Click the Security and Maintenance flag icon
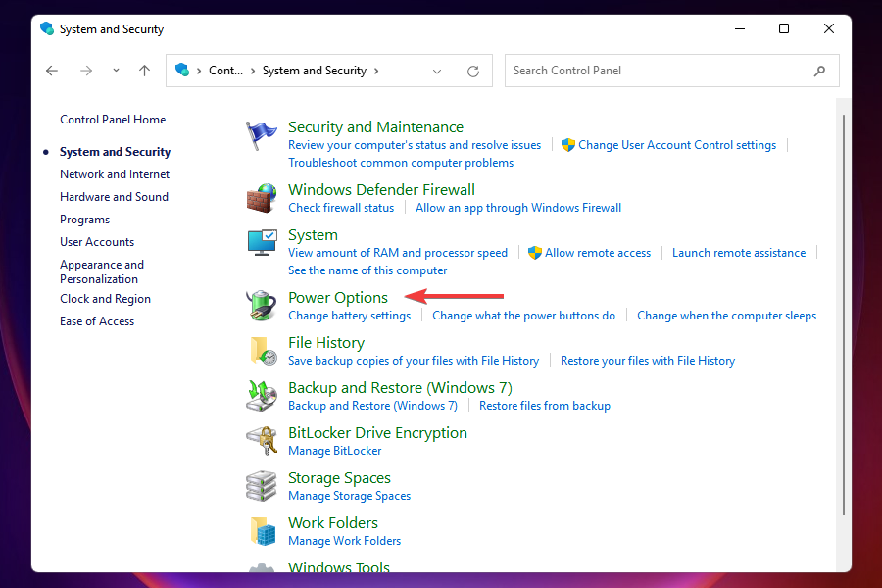Viewport: 882px width, 588px height. click(x=262, y=135)
